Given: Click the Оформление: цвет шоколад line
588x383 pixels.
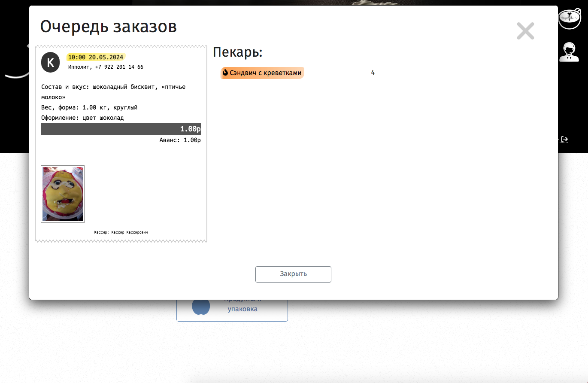Looking at the screenshot, I should click(82, 118).
